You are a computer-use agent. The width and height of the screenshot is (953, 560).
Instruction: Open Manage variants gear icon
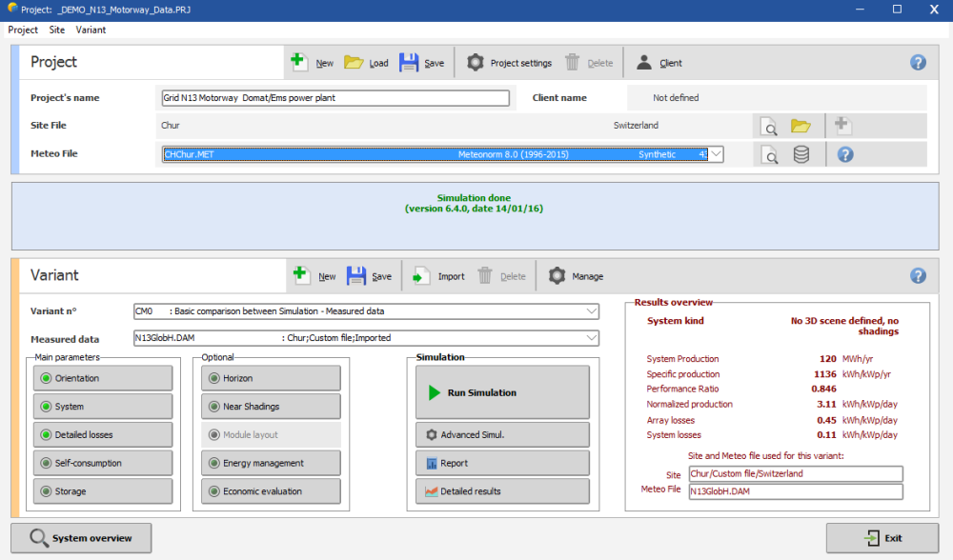pos(558,276)
